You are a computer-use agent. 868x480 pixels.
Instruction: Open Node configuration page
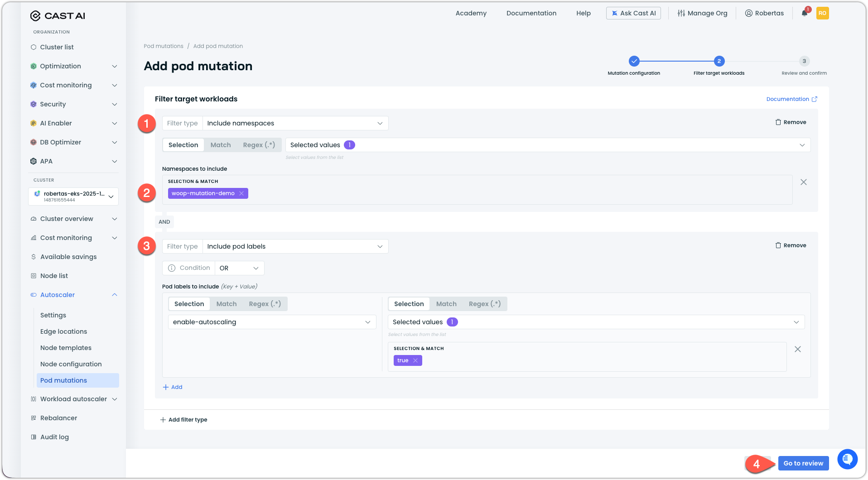[x=71, y=364]
